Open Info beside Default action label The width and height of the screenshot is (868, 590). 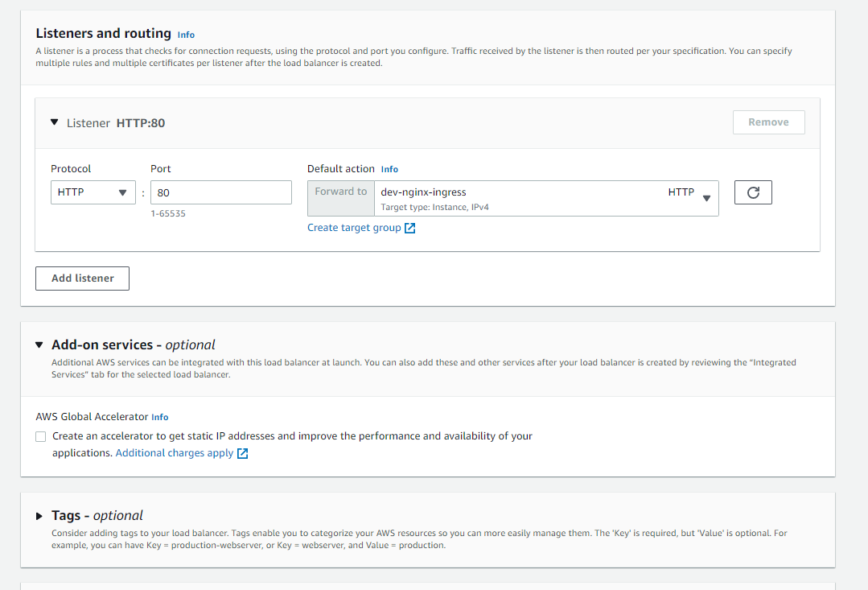pyautogui.click(x=389, y=169)
